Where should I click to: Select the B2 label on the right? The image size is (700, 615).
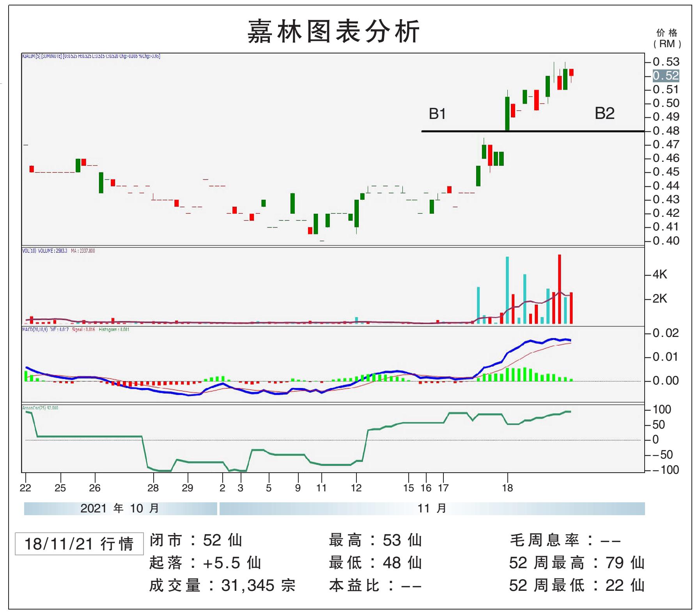click(x=604, y=113)
